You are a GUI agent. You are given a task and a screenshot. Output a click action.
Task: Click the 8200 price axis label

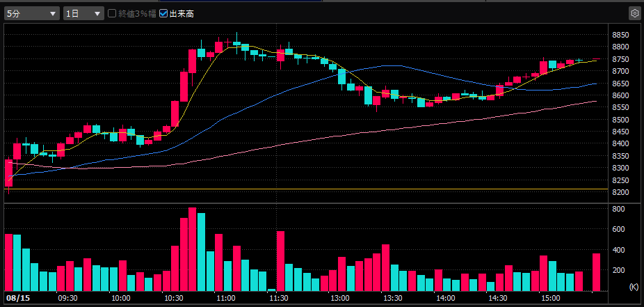[x=620, y=192]
